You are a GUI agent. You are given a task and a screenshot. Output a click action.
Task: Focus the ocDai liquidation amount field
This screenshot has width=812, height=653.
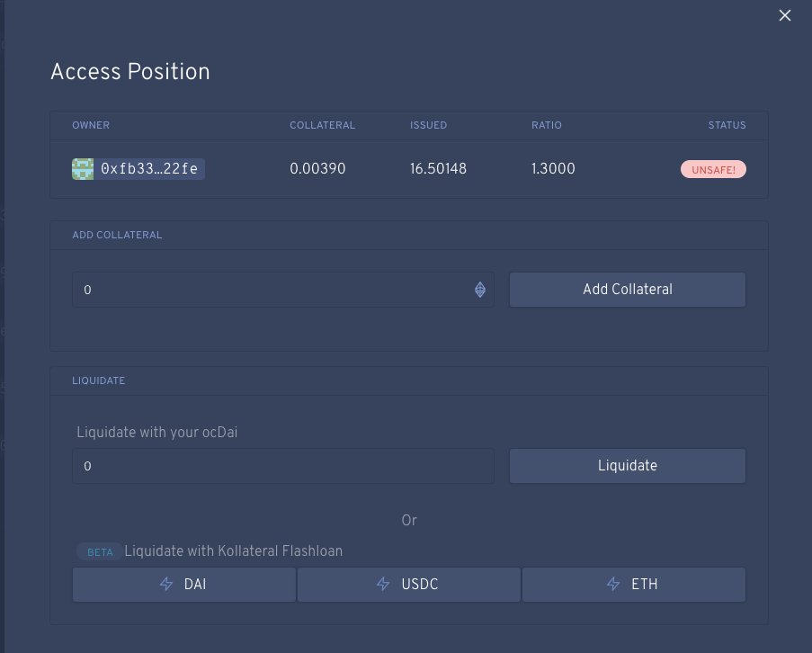coord(283,466)
